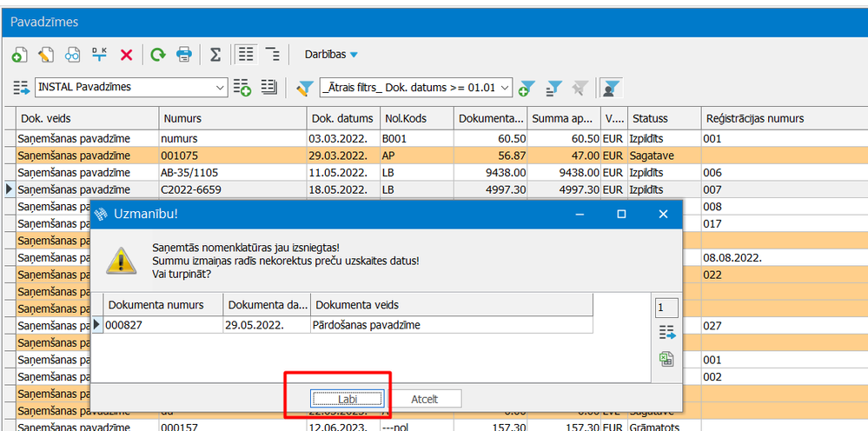868x431 pixels.
Task: Click the Excel export icon in dialog
Action: tap(666, 359)
